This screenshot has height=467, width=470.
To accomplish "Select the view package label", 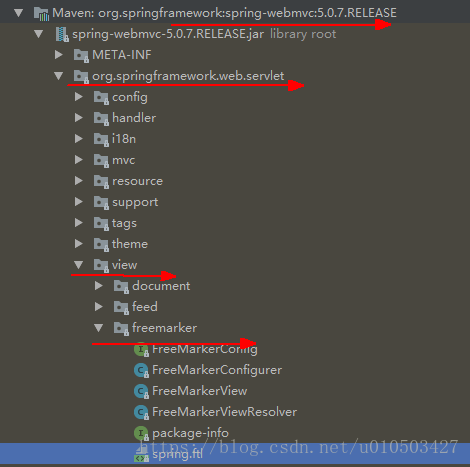I will (x=124, y=265).
